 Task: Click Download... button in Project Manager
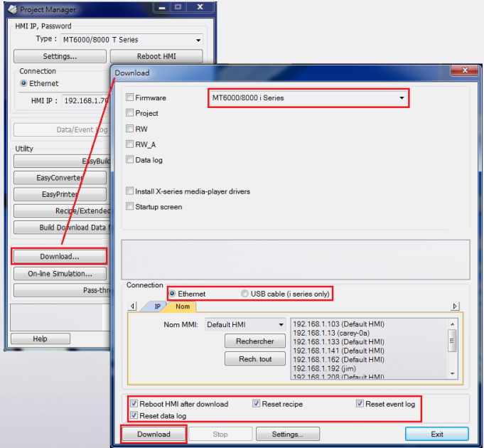tap(60, 257)
